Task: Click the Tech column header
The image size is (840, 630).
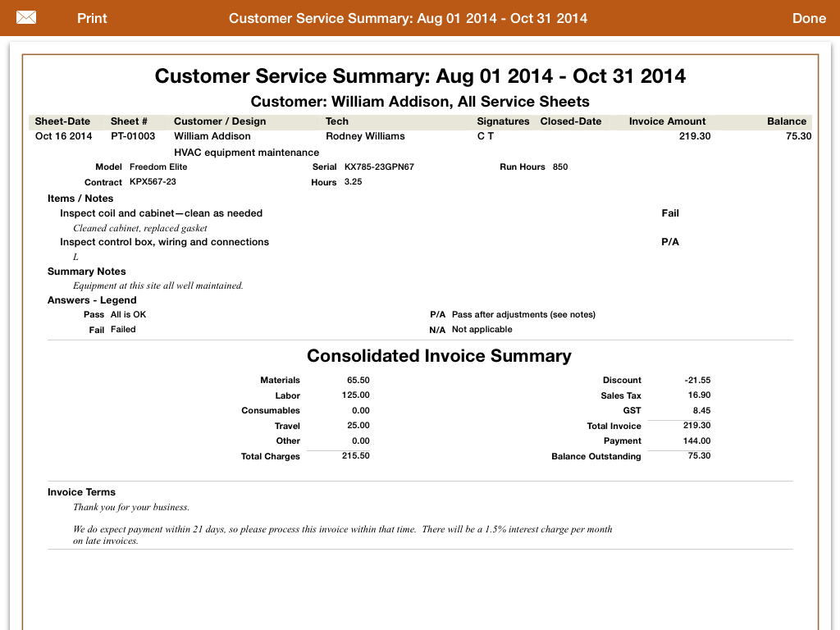Action: point(337,121)
